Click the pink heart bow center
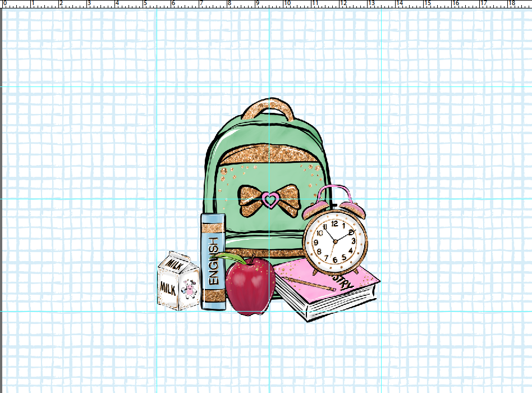 270,200
